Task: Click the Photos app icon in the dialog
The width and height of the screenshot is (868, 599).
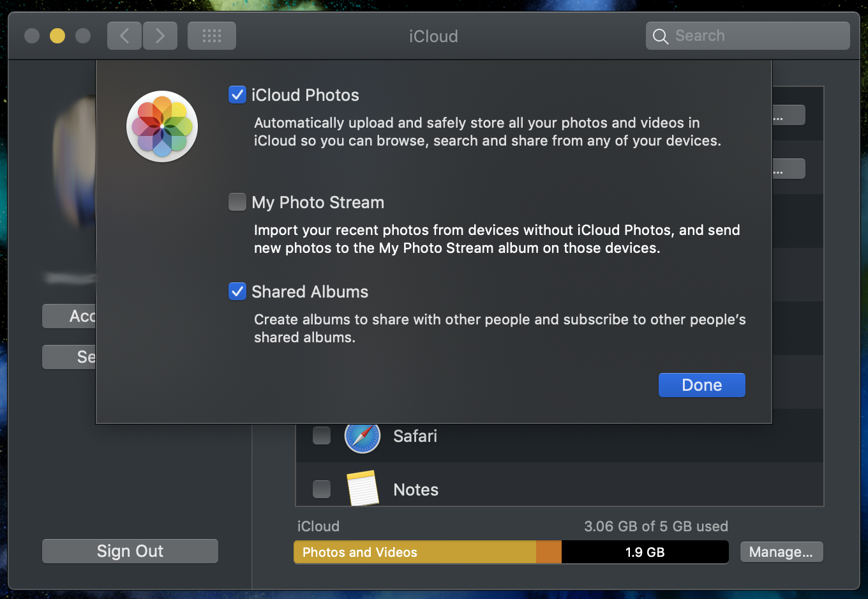Action: pyautogui.click(x=162, y=126)
